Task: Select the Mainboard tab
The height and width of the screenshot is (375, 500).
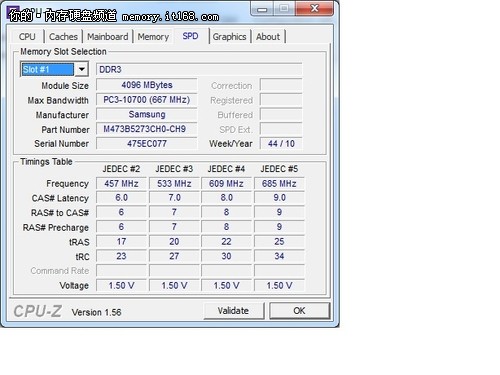Action: click(x=107, y=37)
